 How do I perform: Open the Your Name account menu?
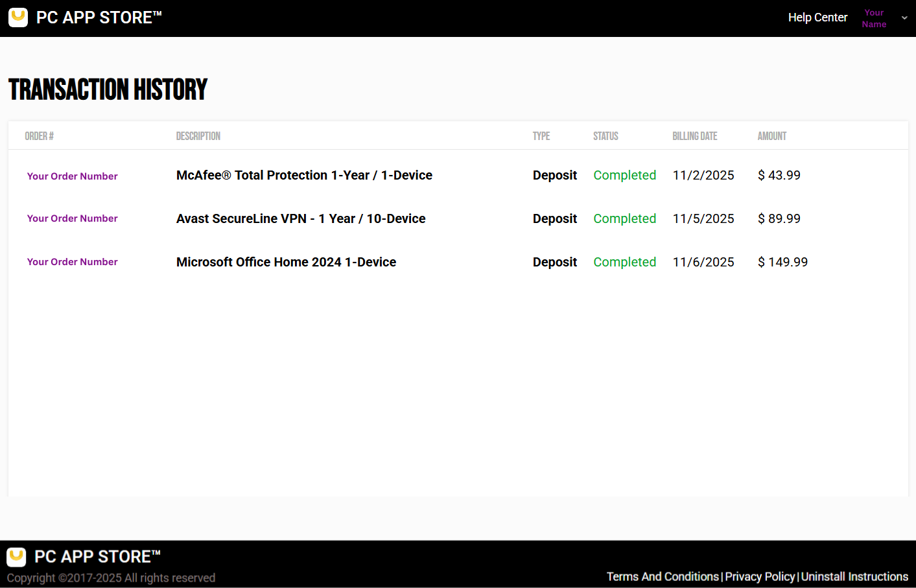coord(874,18)
